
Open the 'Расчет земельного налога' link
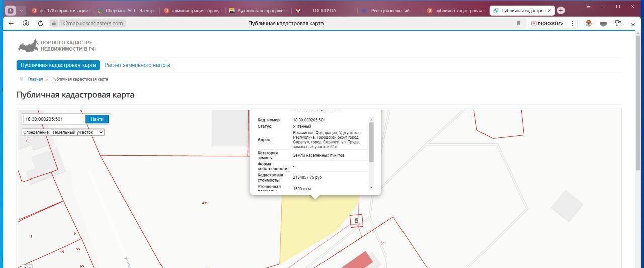(x=137, y=65)
